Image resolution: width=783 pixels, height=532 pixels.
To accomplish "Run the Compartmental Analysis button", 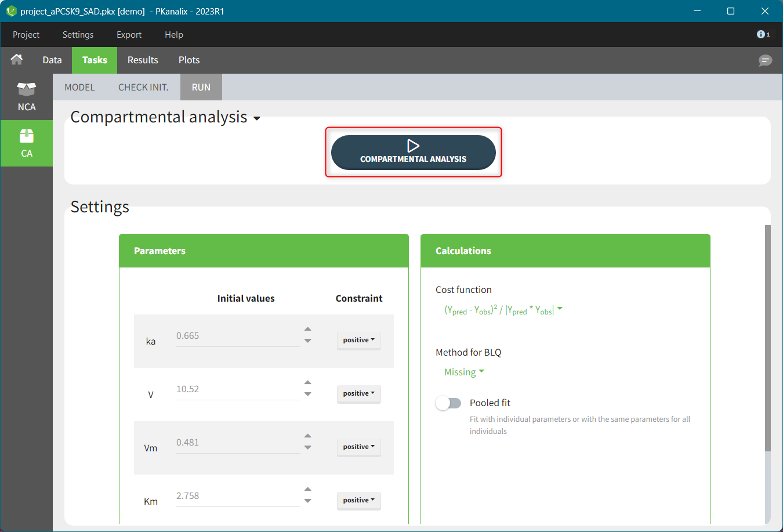I will point(413,152).
